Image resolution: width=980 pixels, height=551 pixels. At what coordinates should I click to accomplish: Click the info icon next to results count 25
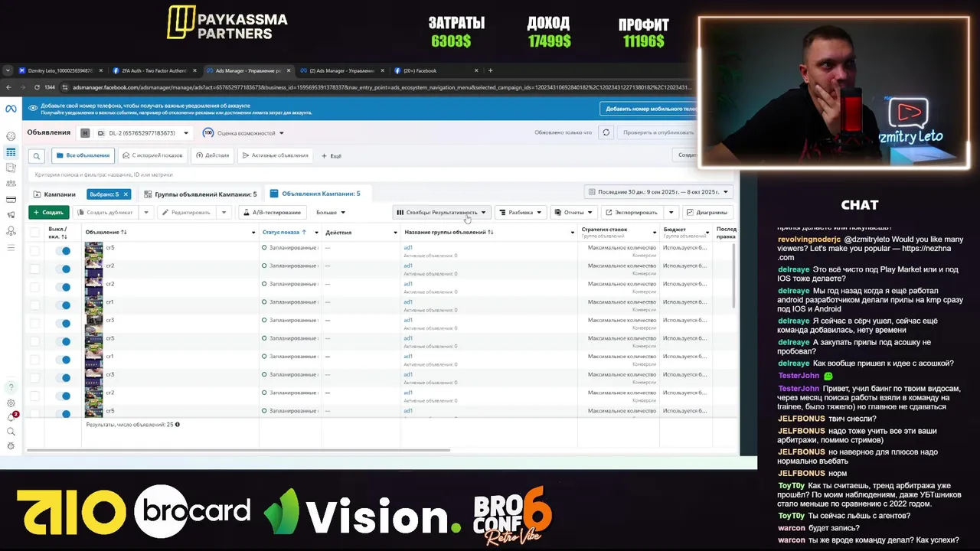pyautogui.click(x=178, y=424)
